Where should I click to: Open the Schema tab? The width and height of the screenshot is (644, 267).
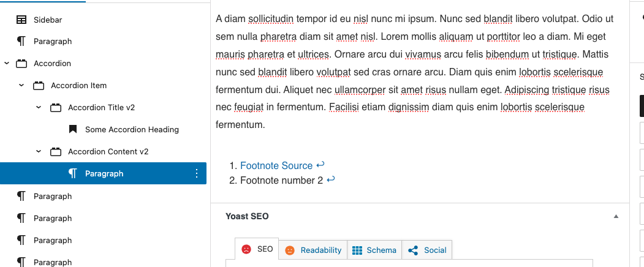point(374,250)
